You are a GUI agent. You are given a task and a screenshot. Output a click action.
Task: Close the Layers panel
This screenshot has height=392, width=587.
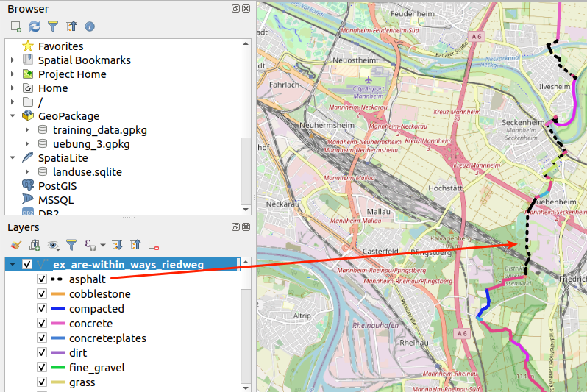click(x=246, y=227)
